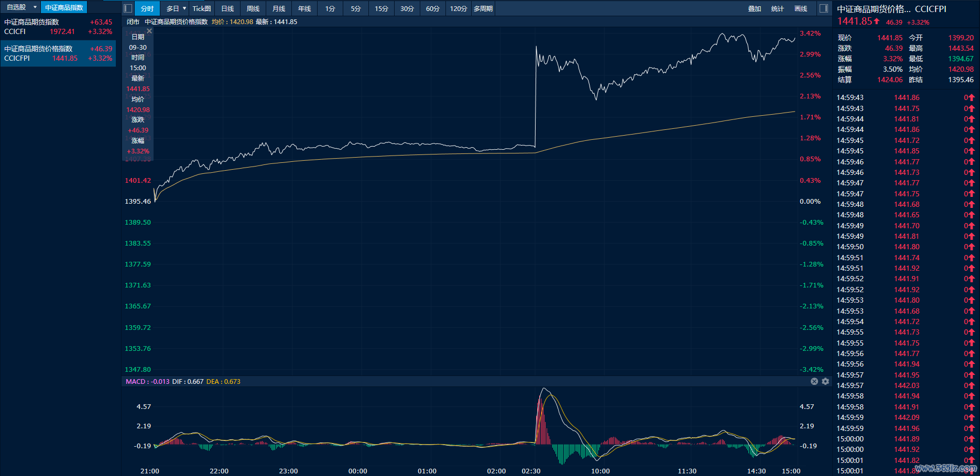The width and height of the screenshot is (980, 476).
Task: Click the 闭市 market status label
Action: [x=133, y=22]
